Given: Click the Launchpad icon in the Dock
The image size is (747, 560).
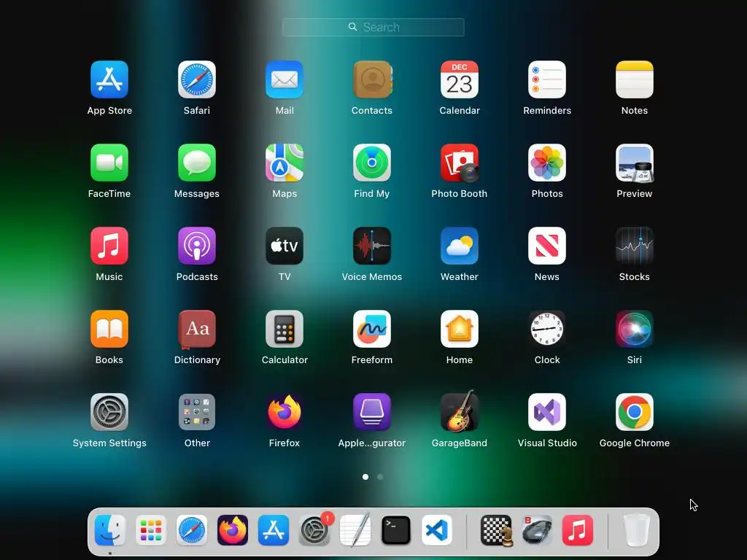Looking at the screenshot, I should pos(151,530).
